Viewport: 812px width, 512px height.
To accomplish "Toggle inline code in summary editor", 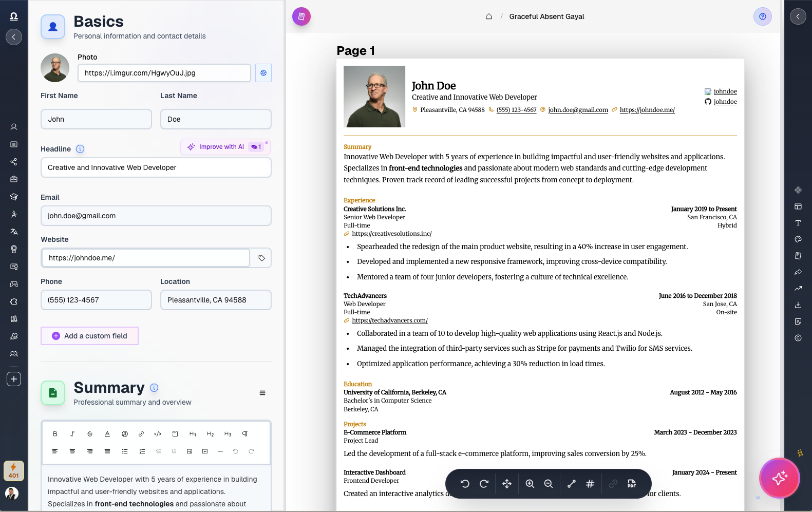I will pos(158,434).
